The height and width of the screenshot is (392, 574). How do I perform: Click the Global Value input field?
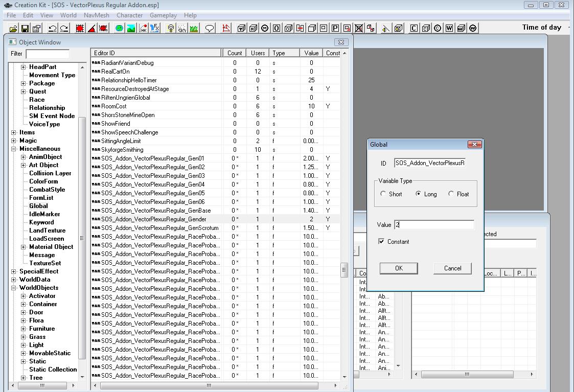[434, 225]
